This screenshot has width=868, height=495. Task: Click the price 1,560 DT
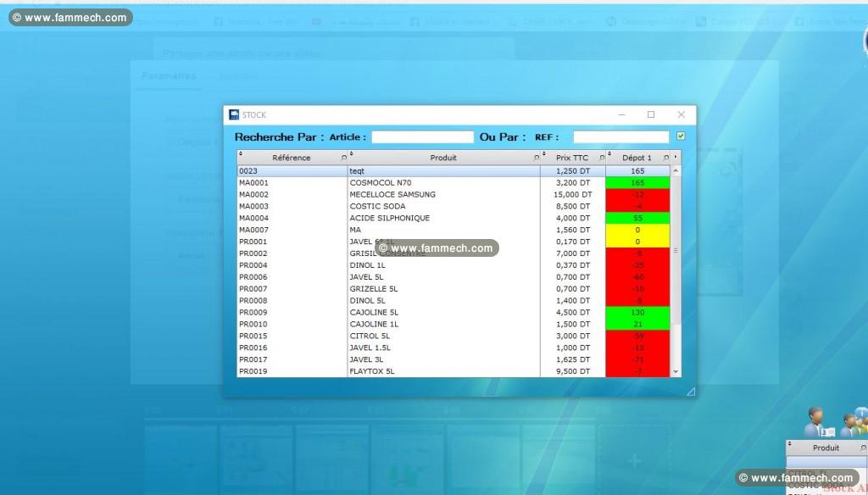573,230
